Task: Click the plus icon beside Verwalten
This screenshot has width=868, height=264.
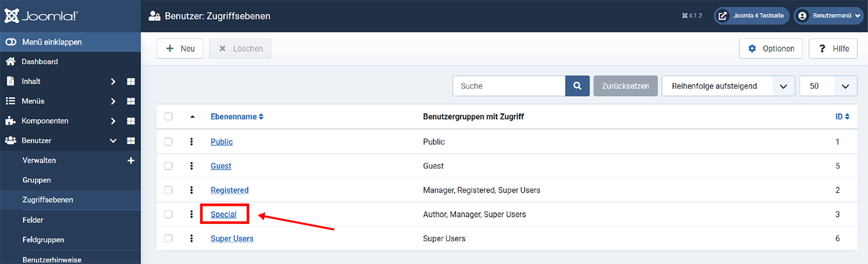Action: (x=131, y=160)
